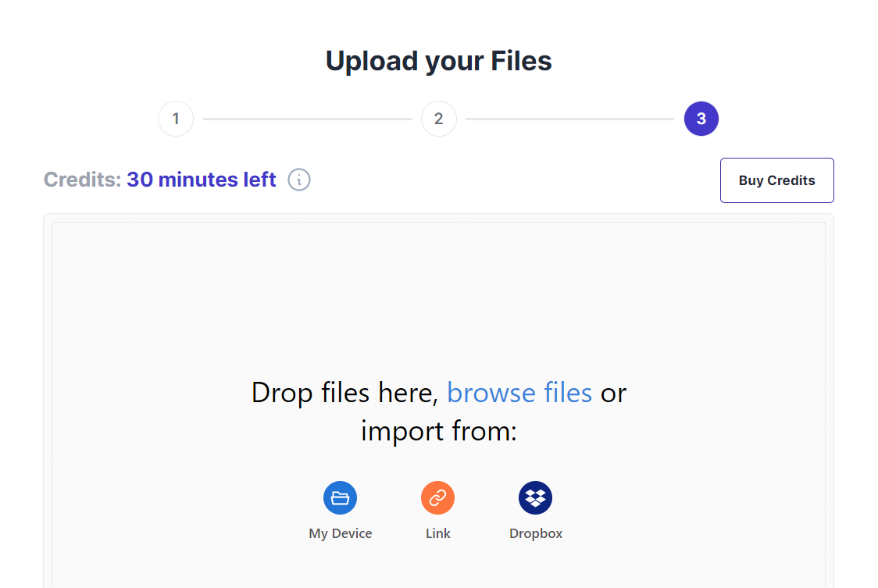Jump to step 2 circle
Image resolution: width=878 pixels, height=588 pixels.
pos(438,119)
